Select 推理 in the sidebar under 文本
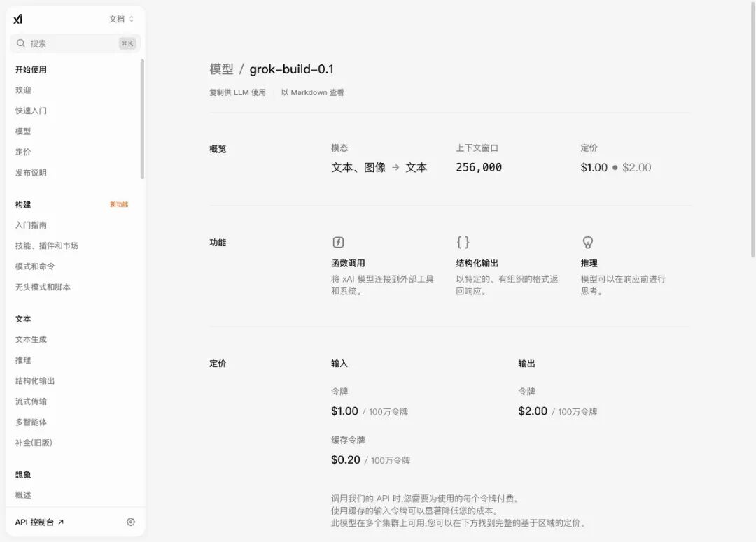The width and height of the screenshot is (756, 542). tap(23, 360)
